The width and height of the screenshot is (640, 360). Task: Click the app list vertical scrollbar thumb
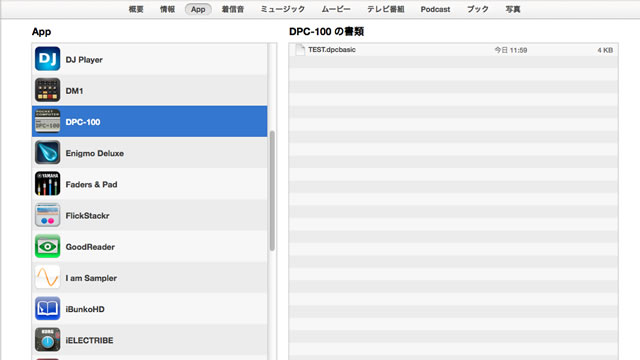[x=272, y=191]
